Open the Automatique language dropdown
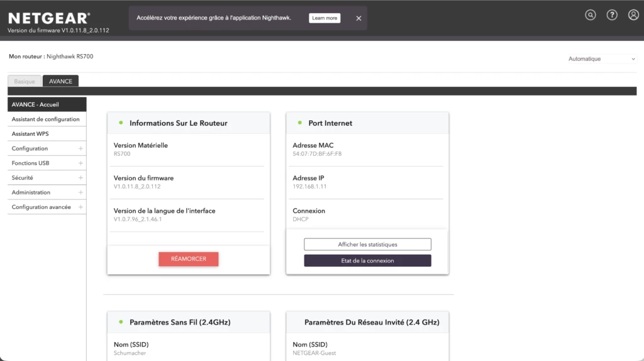Image resolution: width=644 pixels, height=361 pixels. [602, 58]
